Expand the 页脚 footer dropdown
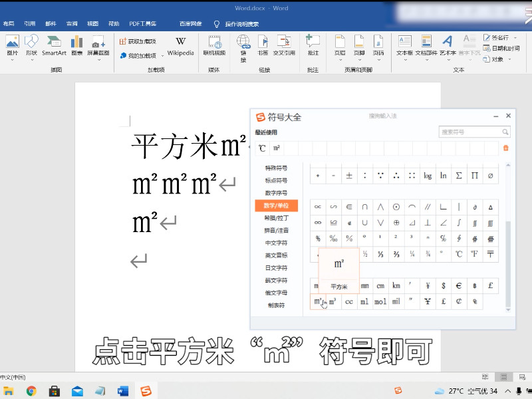 point(359,60)
